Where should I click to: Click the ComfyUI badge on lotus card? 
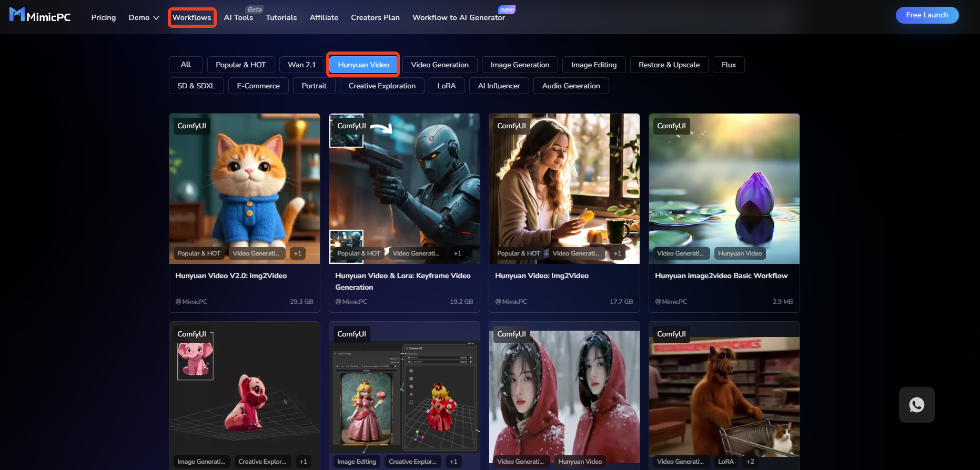point(671,126)
